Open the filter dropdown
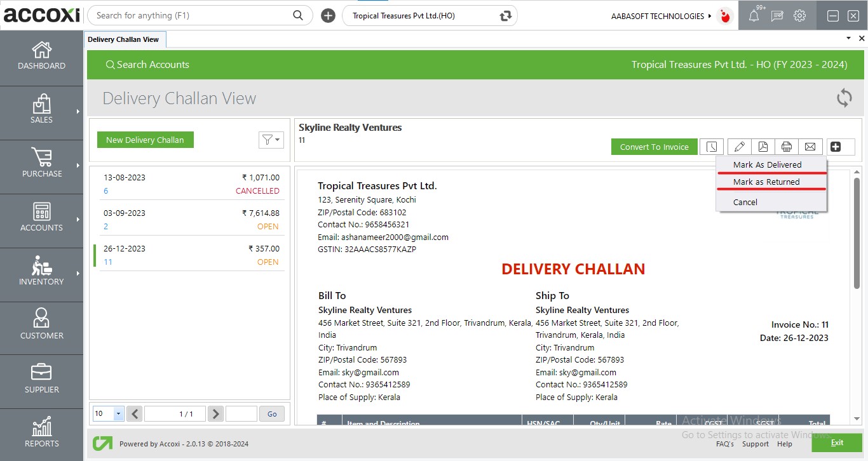Image resolution: width=868 pixels, height=461 pixels. (x=271, y=140)
